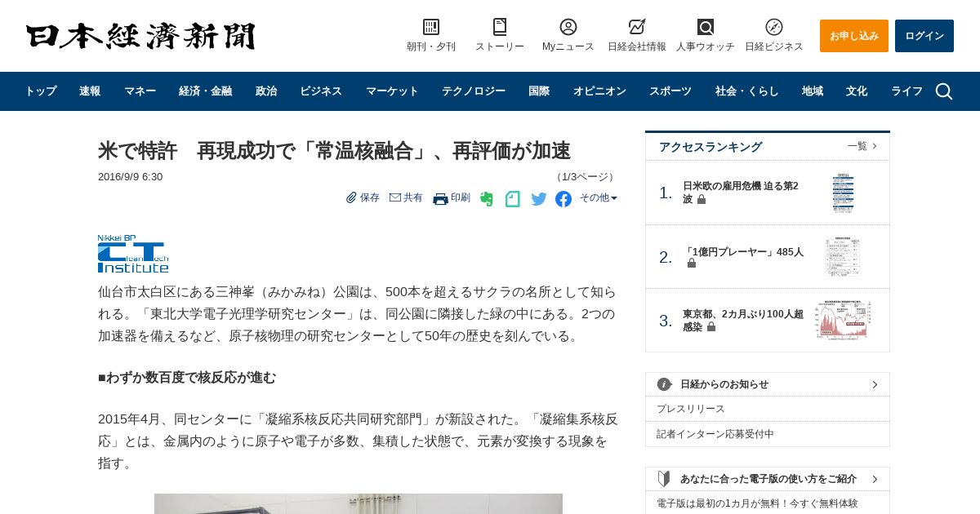
Task: Click the 日本経済新聞 masthead logo
Action: [x=140, y=36]
